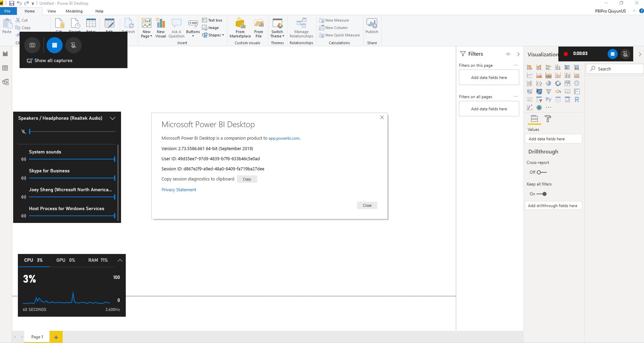
Task: Mute Host Process for Windows Services
Action: coord(23,216)
